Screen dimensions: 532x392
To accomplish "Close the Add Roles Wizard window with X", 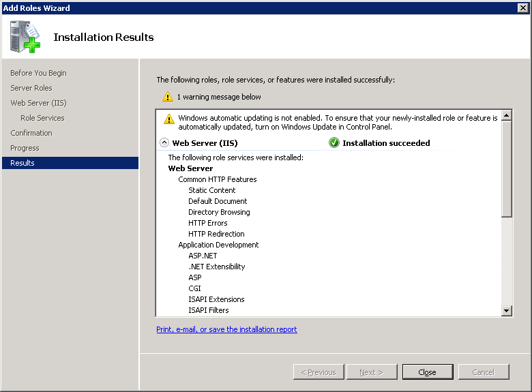I will pyautogui.click(x=522, y=7).
